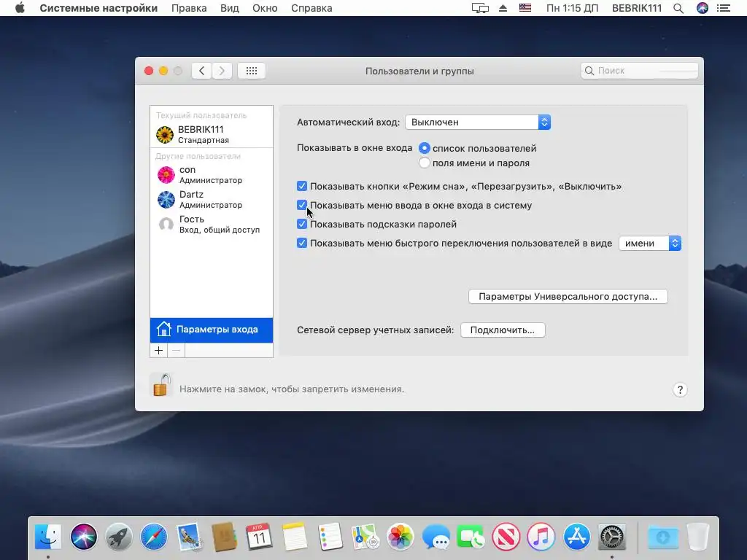Select 'Гость' guest user

(212, 225)
